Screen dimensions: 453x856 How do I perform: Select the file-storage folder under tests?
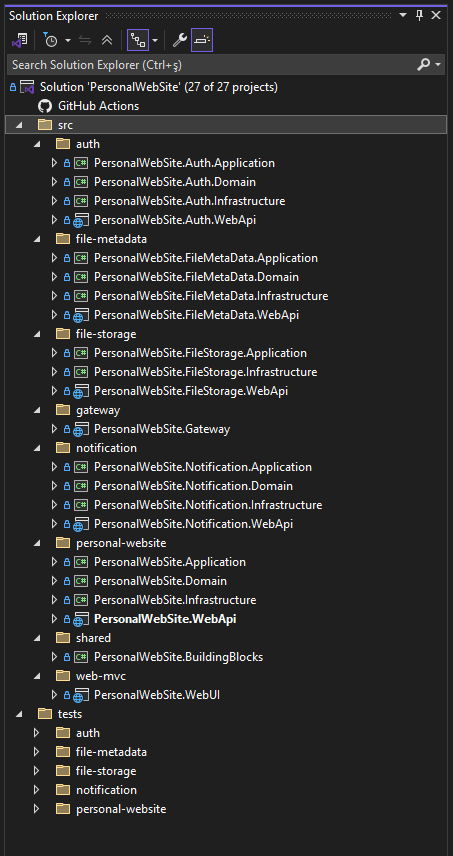(106, 771)
